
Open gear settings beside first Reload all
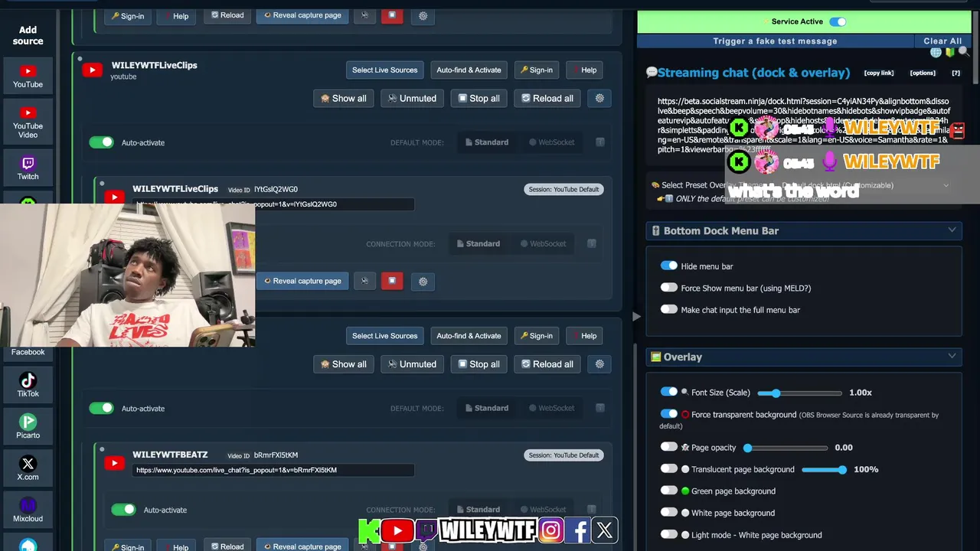pyautogui.click(x=599, y=98)
